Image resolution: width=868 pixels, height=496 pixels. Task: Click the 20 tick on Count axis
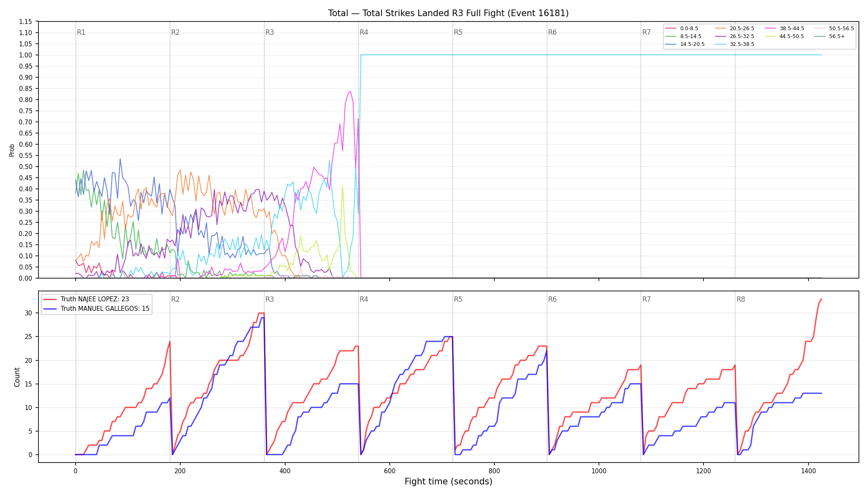coord(29,360)
